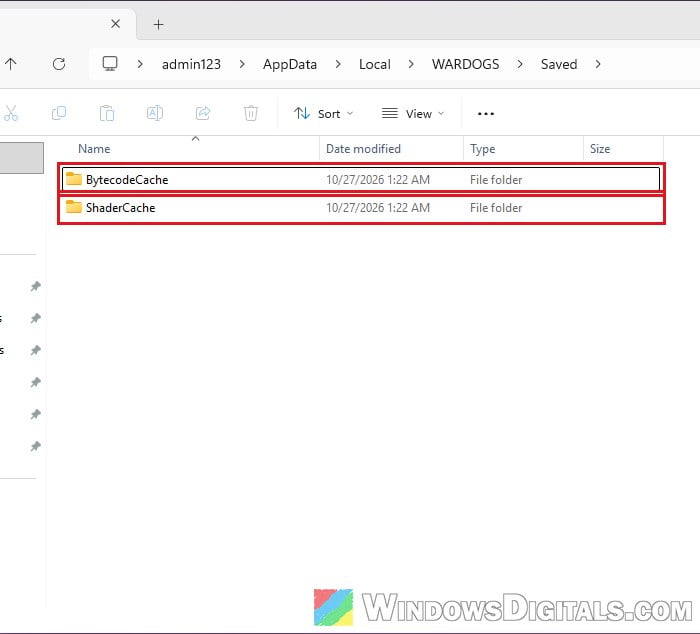The height and width of the screenshot is (634, 700).
Task: Select the highlighted item in navigation pane
Action: [x=21, y=158]
